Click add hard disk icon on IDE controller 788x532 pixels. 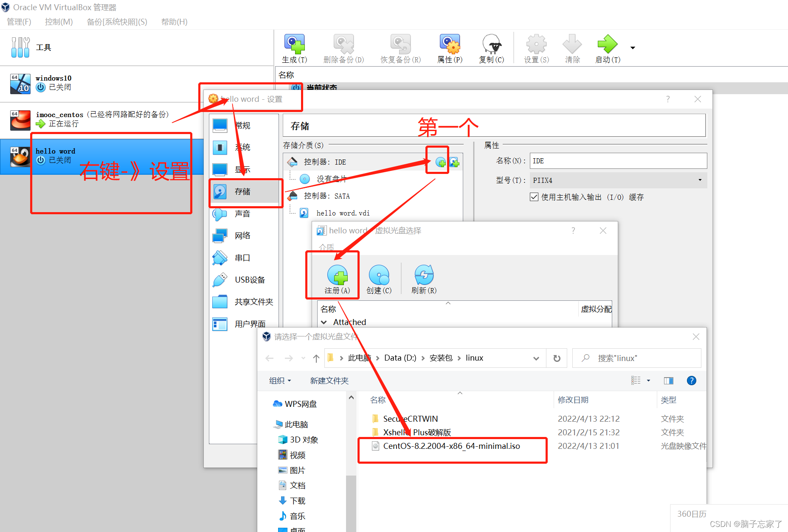coord(454,162)
